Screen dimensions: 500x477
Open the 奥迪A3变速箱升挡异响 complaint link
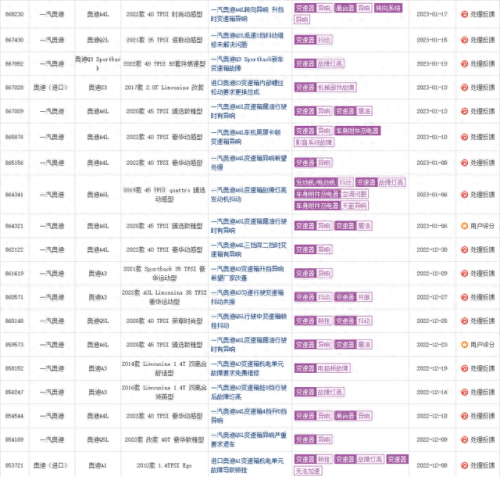point(247,273)
